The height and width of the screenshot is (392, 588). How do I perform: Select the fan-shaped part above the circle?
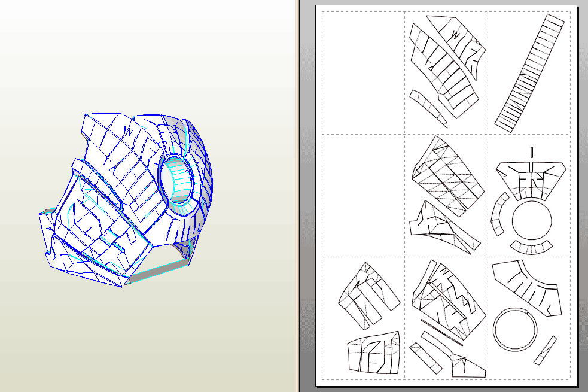tap(531, 181)
